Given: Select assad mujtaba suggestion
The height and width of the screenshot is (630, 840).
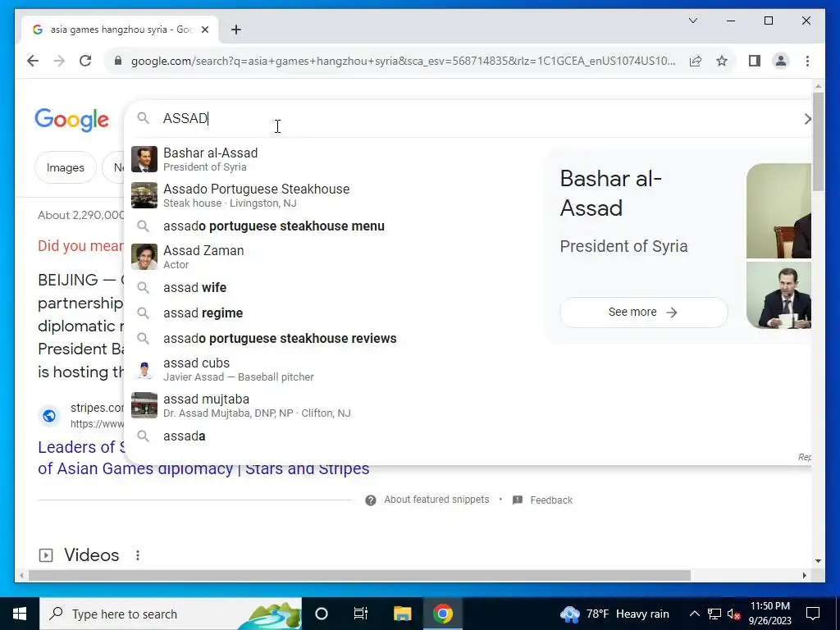Looking at the screenshot, I should point(332,405).
